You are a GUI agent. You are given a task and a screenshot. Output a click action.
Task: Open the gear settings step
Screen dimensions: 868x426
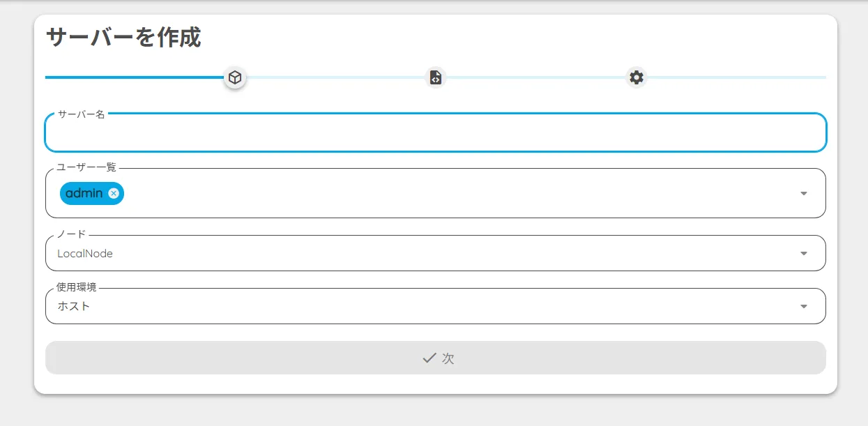[637, 77]
